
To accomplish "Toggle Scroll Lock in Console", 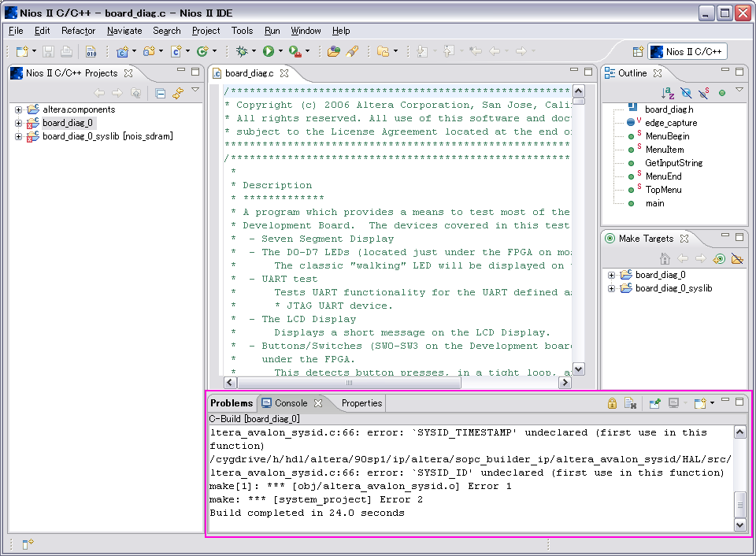I will coord(613,403).
